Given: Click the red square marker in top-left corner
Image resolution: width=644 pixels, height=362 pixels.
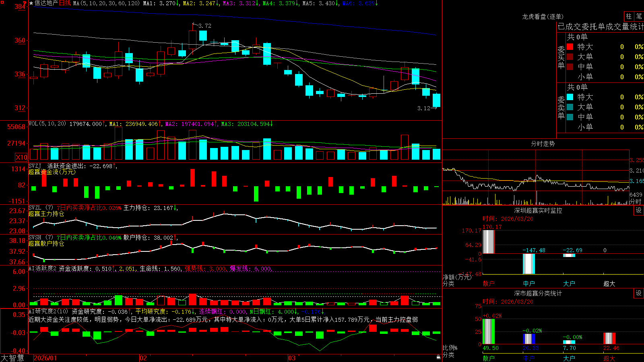Looking at the screenshot, I should 2,2.
